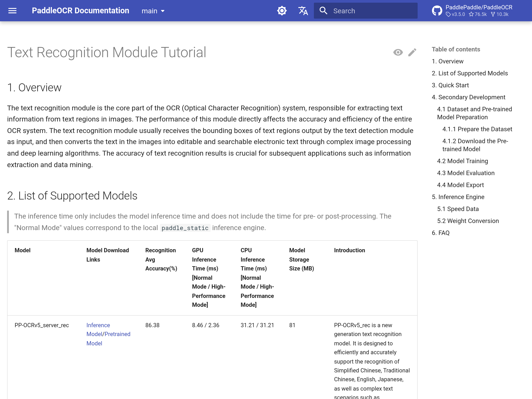Screen dimensions: 532x399
Task: Edit this page with pencil icon
Action: (x=412, y=52)
